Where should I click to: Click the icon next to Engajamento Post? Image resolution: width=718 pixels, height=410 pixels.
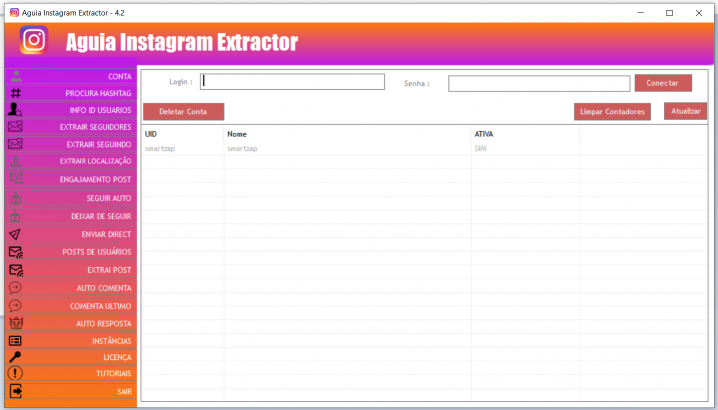tap(16, 178)
